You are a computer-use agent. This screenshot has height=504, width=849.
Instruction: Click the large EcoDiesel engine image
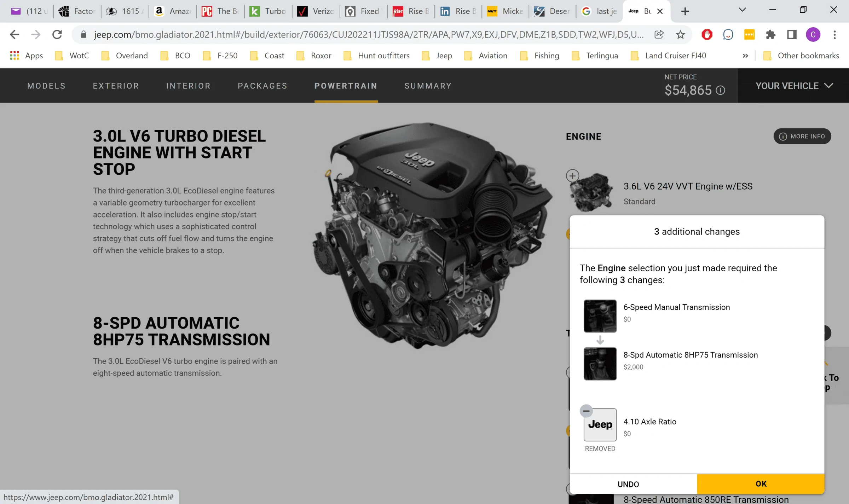(432, 235)
